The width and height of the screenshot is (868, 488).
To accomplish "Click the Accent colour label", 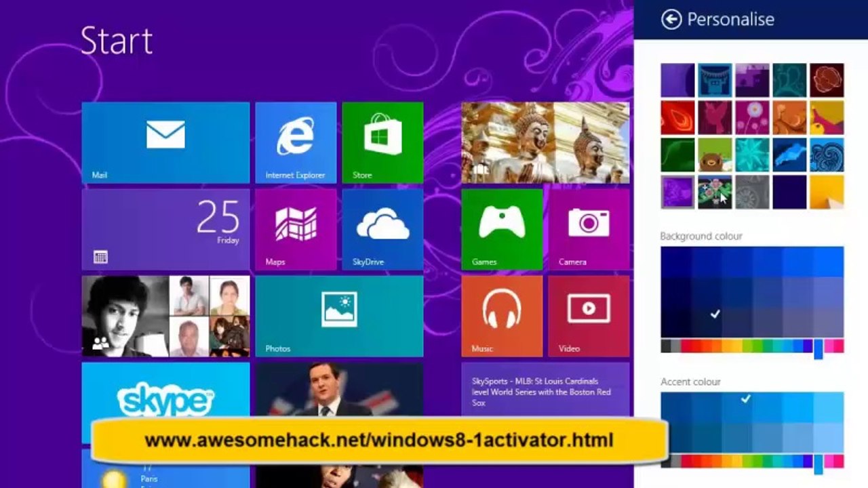I will point(690,382).
